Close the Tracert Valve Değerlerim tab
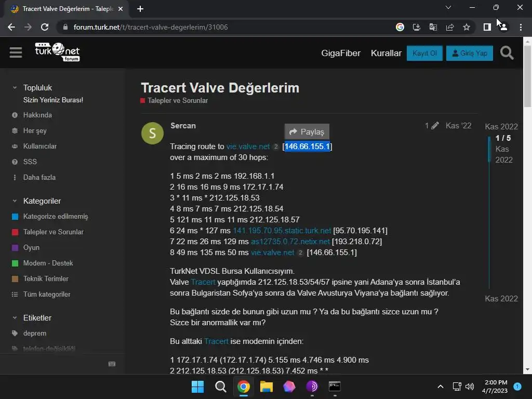Screen dimensions: 532x399 (121, 9)
